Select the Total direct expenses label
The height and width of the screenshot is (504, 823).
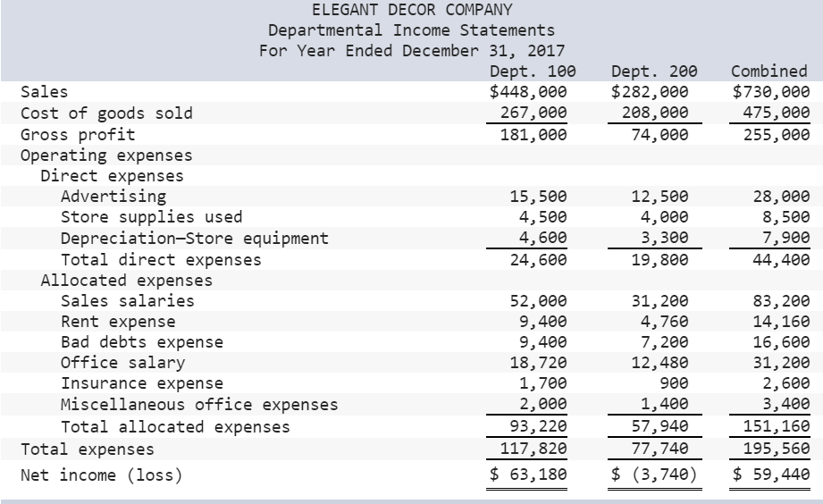coord(161,260)
